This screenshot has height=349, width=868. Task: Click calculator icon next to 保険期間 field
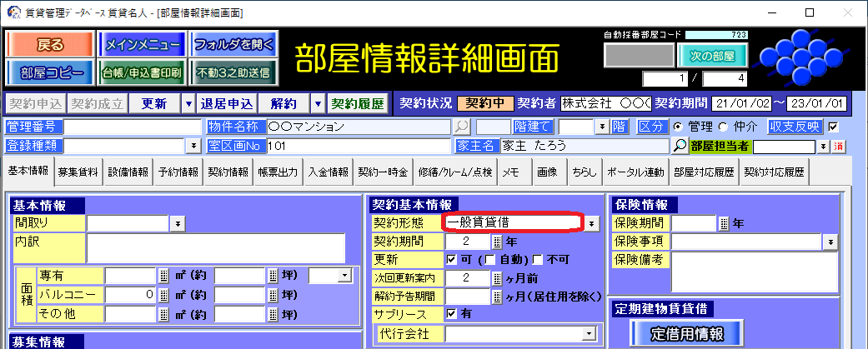[723, 223]
